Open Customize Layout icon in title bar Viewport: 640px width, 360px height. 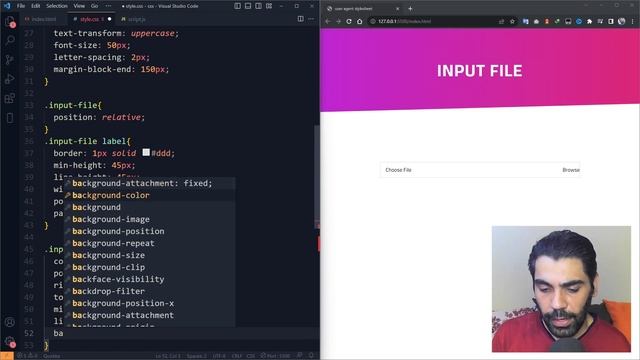(269, 6)
